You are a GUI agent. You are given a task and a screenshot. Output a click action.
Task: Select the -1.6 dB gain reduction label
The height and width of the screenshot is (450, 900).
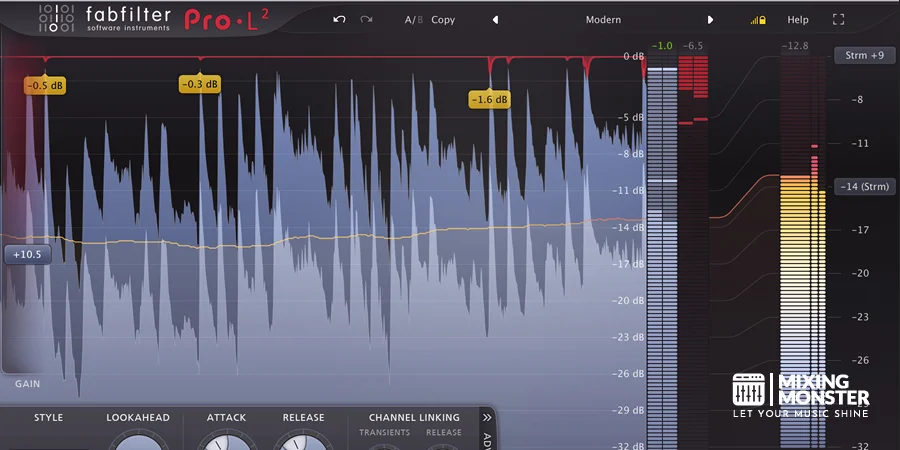point(490,100)
